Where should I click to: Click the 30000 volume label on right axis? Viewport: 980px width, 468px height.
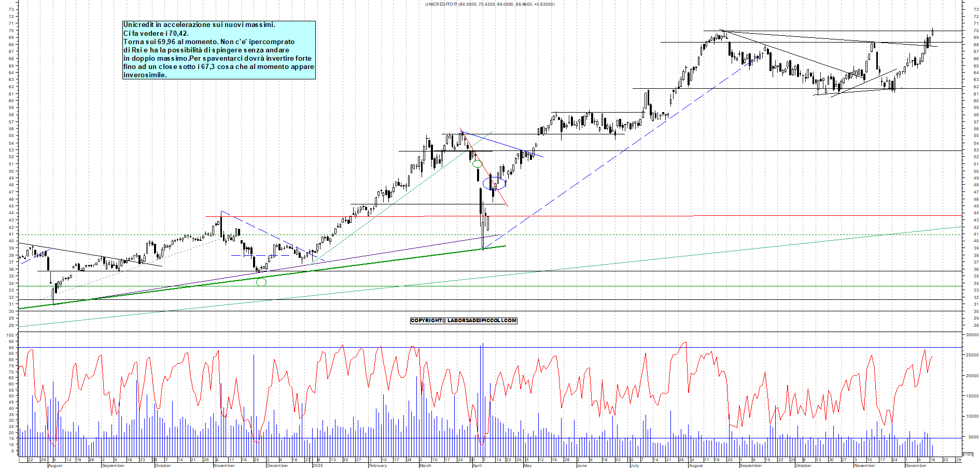click(972, 335)
